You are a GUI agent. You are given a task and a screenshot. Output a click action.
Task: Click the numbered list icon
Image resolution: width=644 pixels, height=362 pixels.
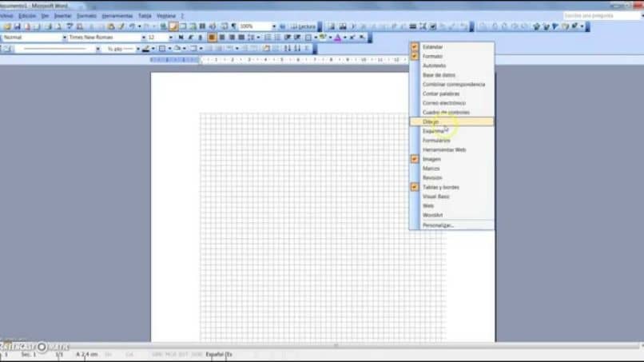pyautogui.click(x=268, y=38)
